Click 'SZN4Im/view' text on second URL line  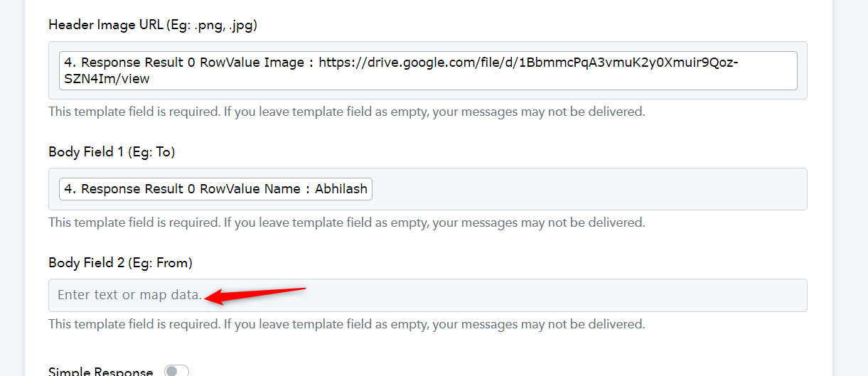click(x=107, y=79)
